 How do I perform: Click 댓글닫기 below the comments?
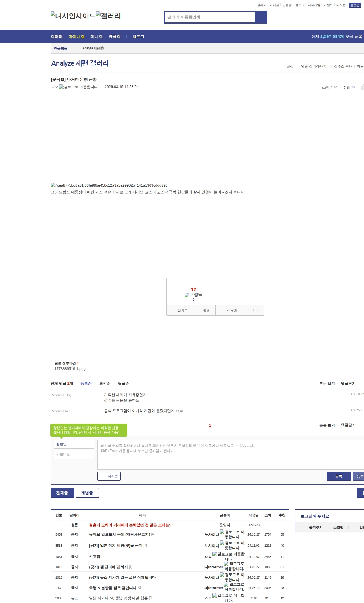(348, 425)
